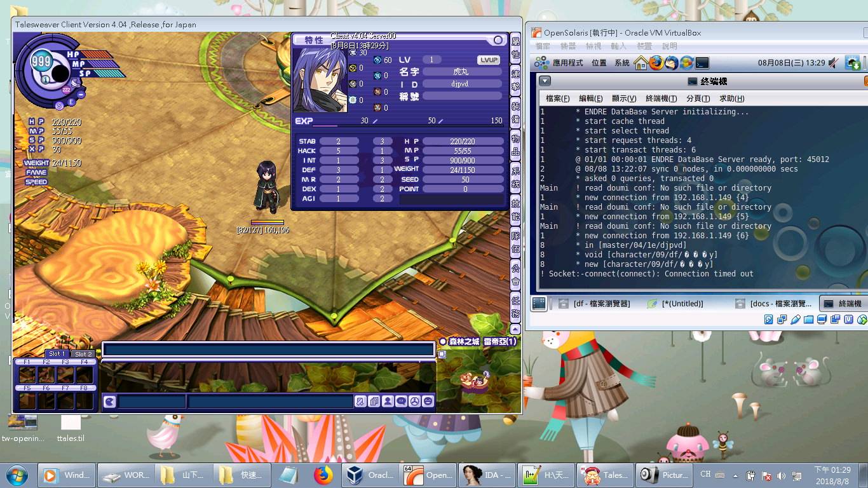The image size is (868, 488).
Task: Click the 999 orb in status gauge
Action: [x=41, y=62]
